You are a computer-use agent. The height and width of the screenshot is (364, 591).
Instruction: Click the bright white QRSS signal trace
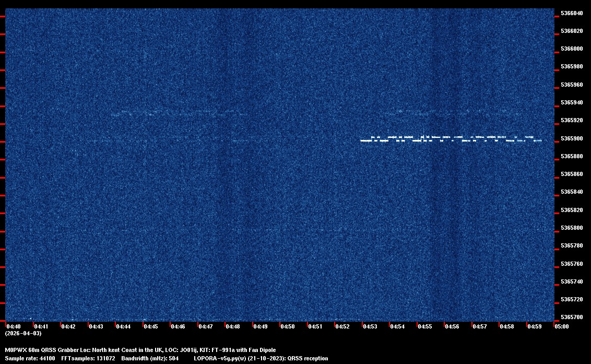coord(451,139)
